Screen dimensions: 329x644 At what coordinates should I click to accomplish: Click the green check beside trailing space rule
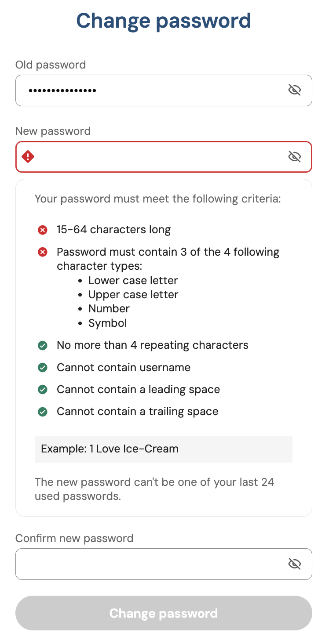(43, 412)
